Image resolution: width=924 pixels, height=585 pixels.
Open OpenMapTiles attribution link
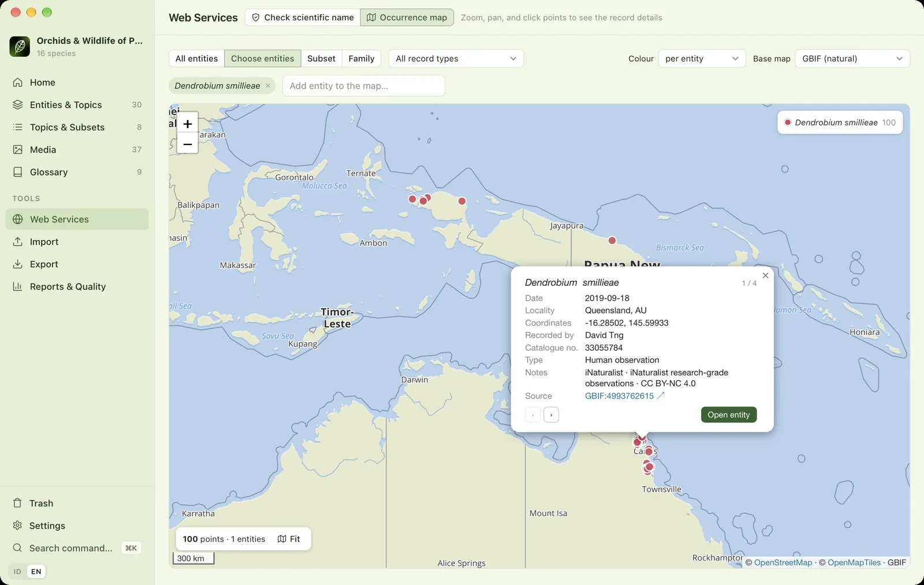[854, 563]
